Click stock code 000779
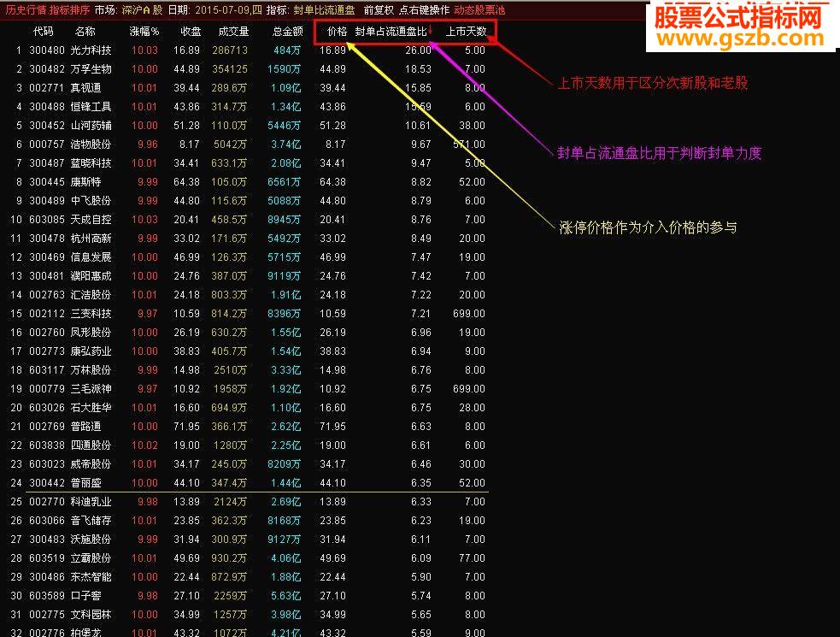Image resolution: width=840 pixels, height=637 pixels. click(x=47, y=389)
